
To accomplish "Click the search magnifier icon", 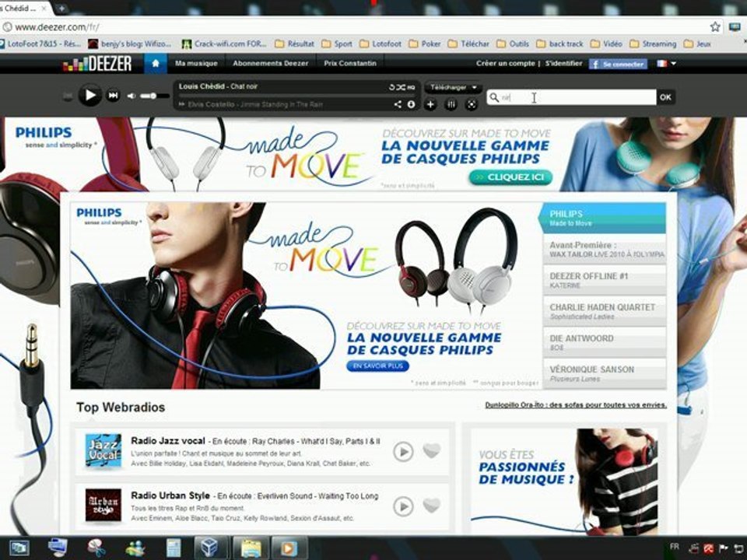I will click(x=493, y=97).
